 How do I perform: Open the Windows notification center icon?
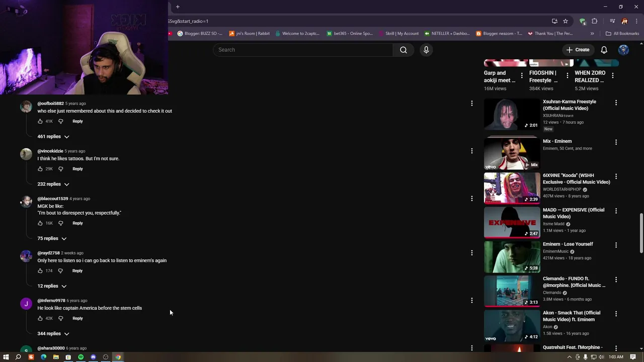[633, 357]
